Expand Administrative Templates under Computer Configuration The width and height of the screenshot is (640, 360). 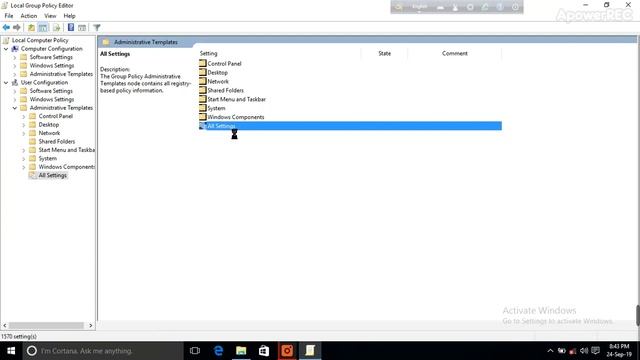click(x=15, y=74)
